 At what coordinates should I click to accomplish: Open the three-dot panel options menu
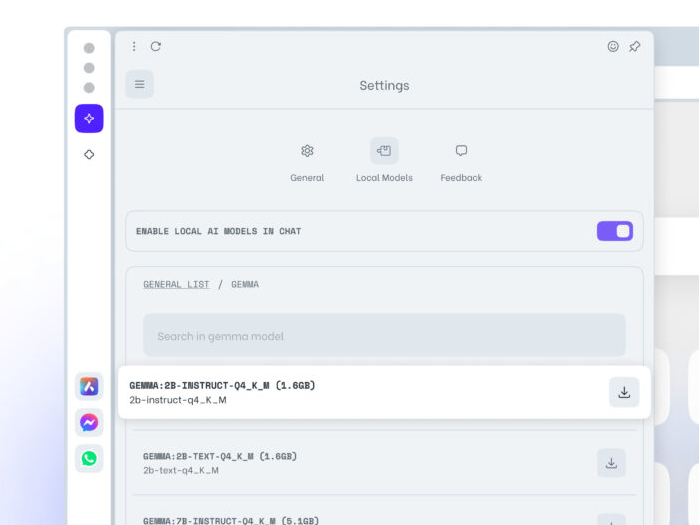click(134, 46)
